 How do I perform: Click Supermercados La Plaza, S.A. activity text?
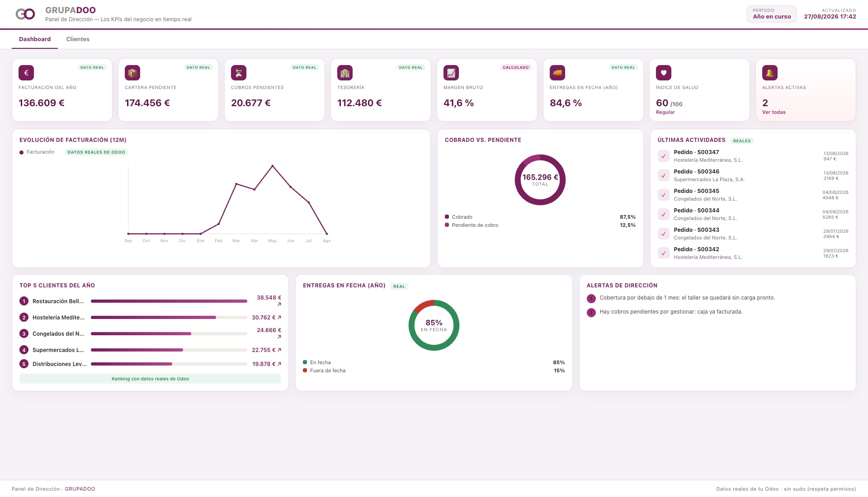pos(709,179)
